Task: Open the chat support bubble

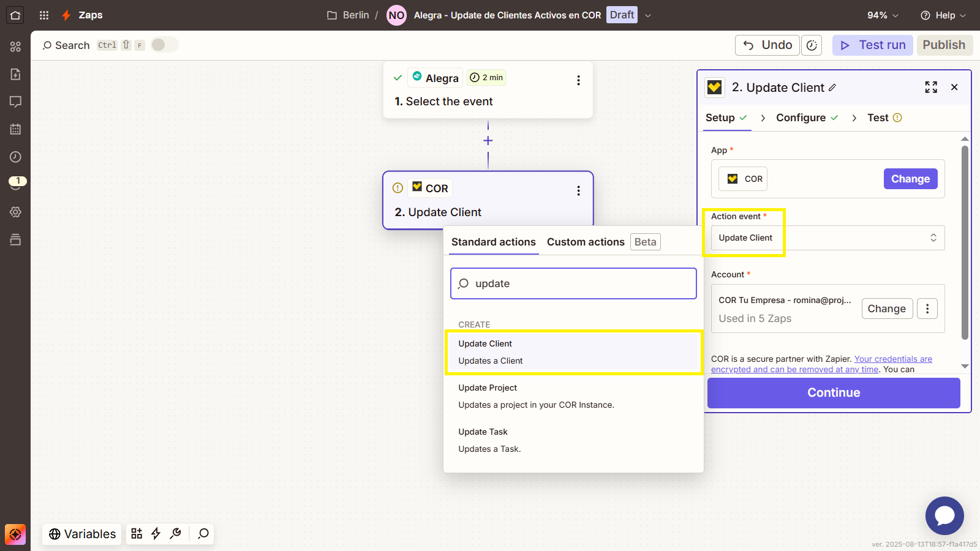Action: tap(944, 515)
